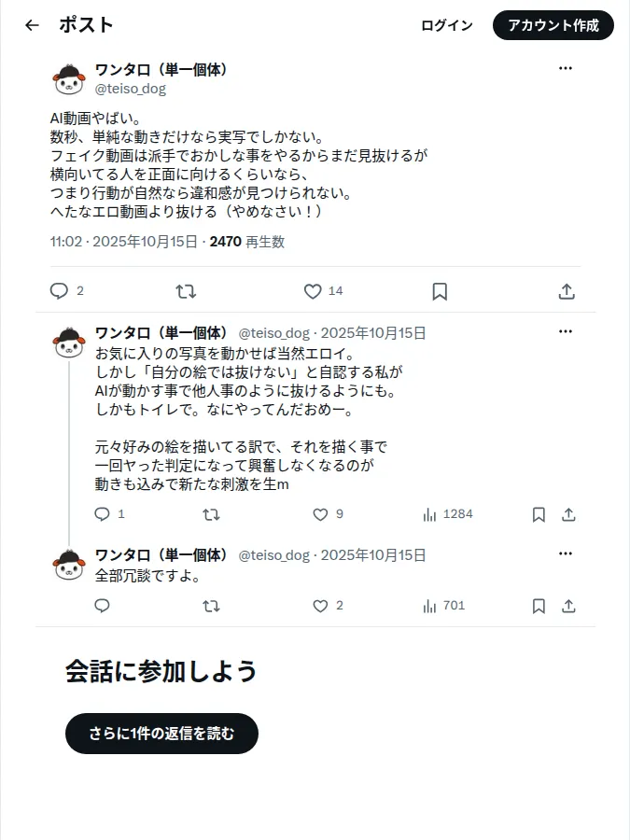Open more options on 全部冗談ですよ reply
Image resolution: width=630 pixels, height=840 pixels.
tap(566, 553)
